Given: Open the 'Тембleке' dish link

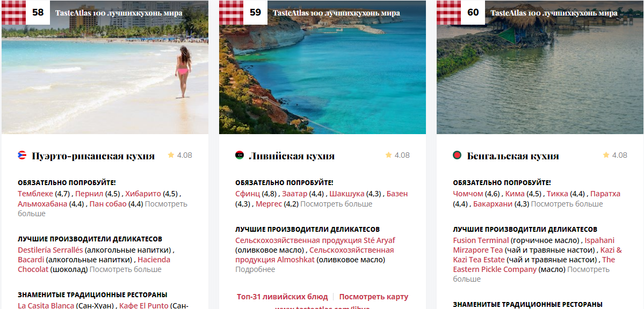Looking at the screenshot, I should point(35,194).
